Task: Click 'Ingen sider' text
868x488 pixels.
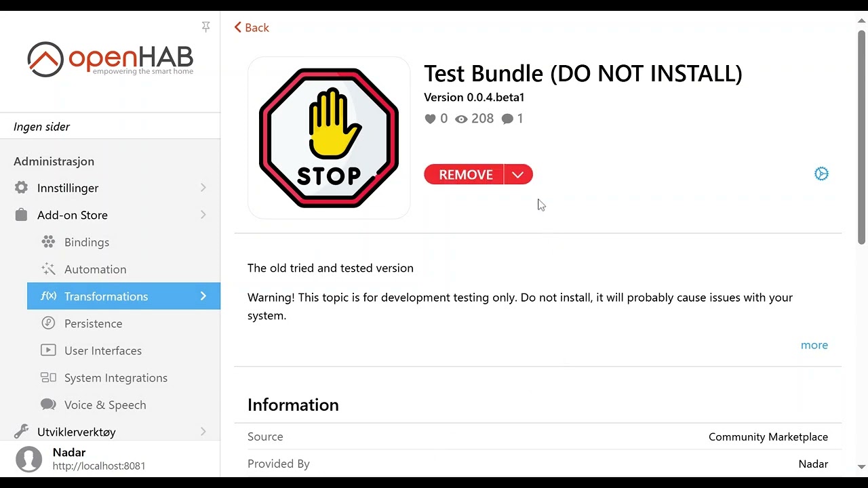Action: pyautogui.click(x=41, y=127)
